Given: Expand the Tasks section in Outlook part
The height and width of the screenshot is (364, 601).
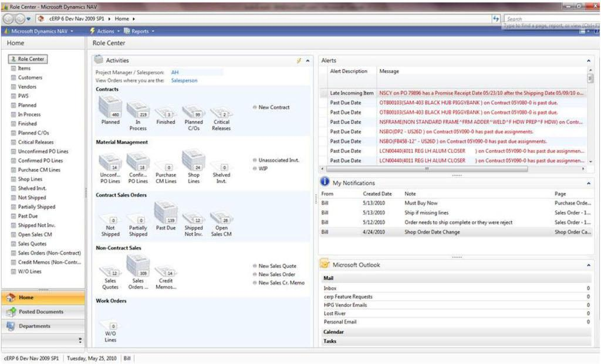Looking at the screenshot, I should 456,341.
